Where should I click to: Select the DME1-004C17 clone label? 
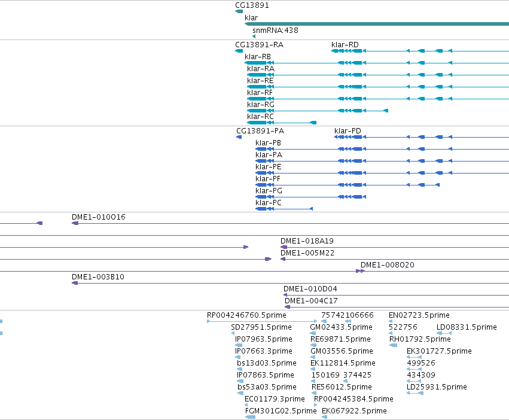(311, 301)
